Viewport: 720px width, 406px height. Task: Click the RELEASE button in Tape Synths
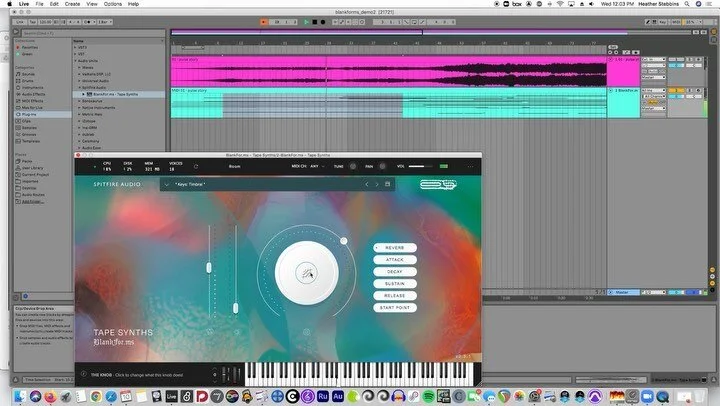click(395, 295)
